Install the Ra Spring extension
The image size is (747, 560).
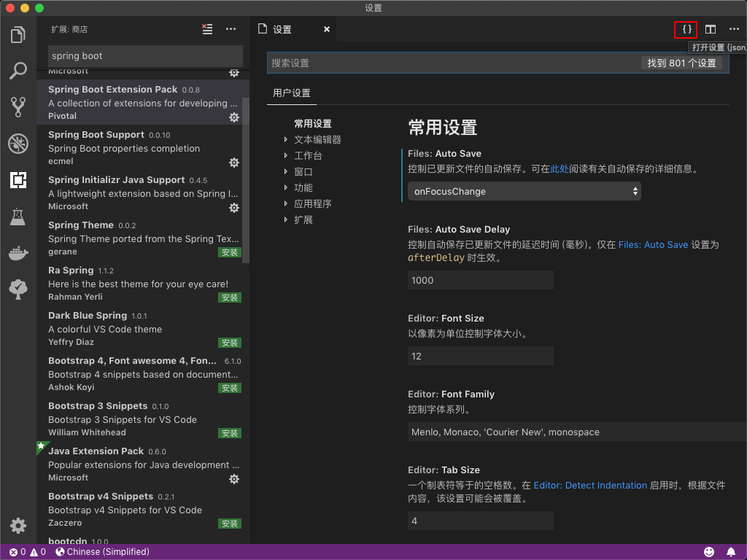[230, 297]
